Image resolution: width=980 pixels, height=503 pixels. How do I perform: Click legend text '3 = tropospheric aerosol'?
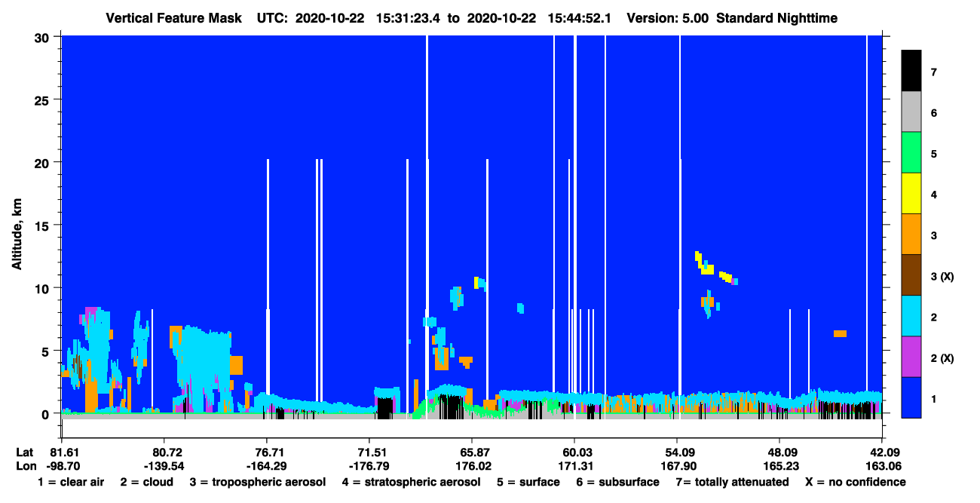(x=257, y=482)
